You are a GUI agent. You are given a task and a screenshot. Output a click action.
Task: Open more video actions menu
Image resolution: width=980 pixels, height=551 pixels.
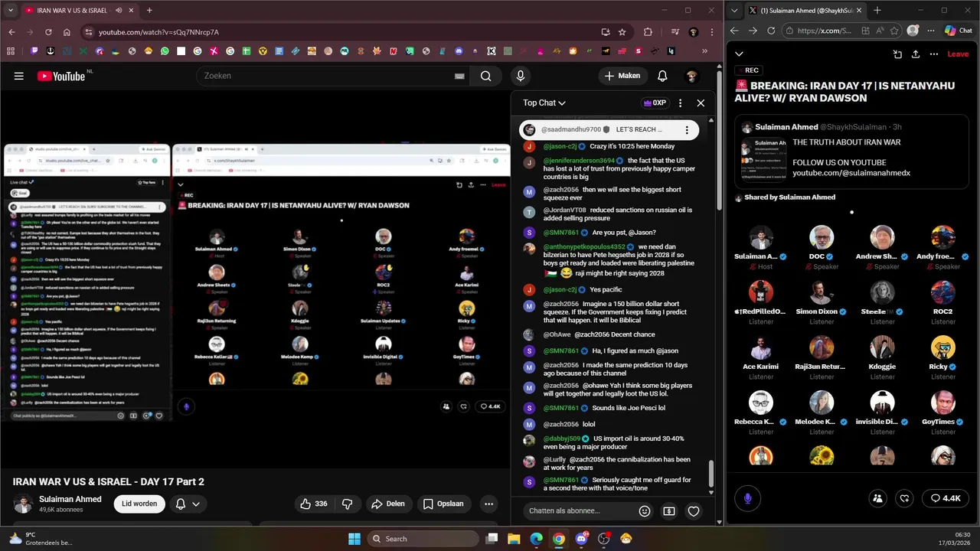click(488, 504)
